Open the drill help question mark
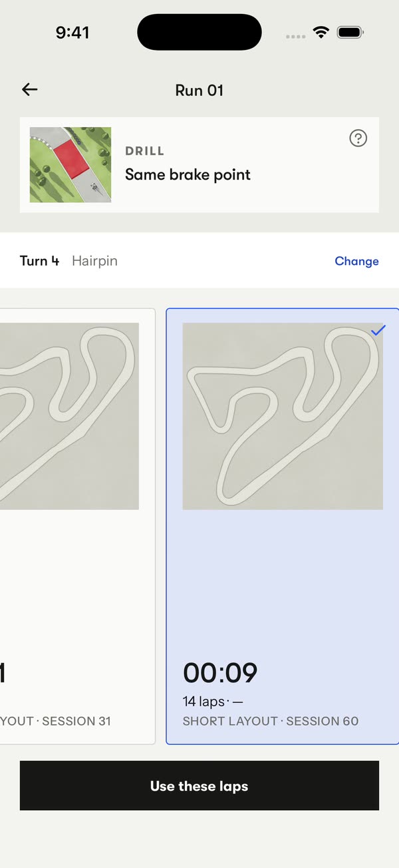399x868 pixels. (x=358, y=138)
